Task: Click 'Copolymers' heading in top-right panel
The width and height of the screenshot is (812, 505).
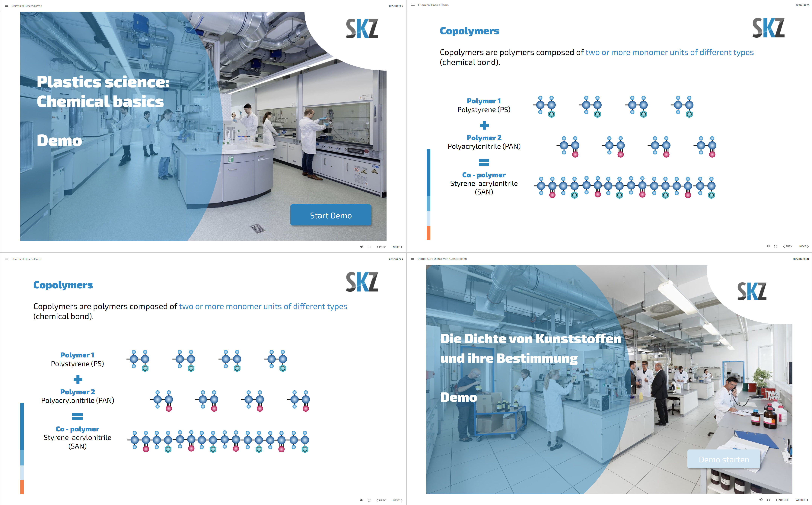Action: click(x=470, y=31)
